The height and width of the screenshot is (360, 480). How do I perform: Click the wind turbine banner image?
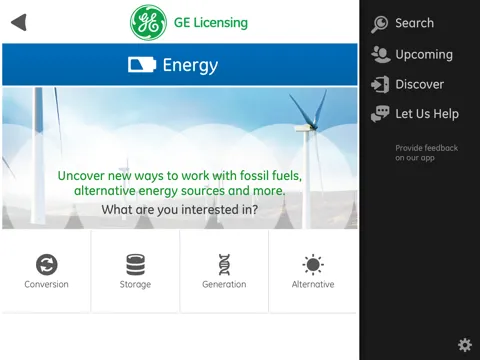180,158
